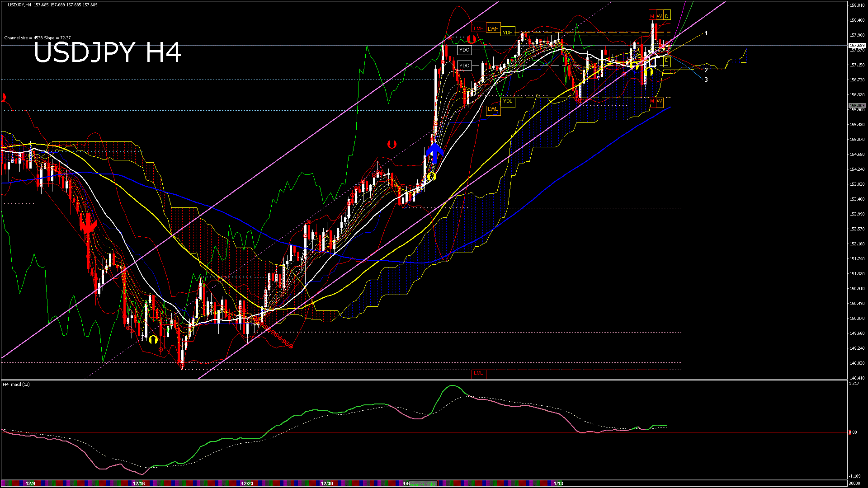
Task: Click the 12/23 date on the time axis
Action: [247, 483]
